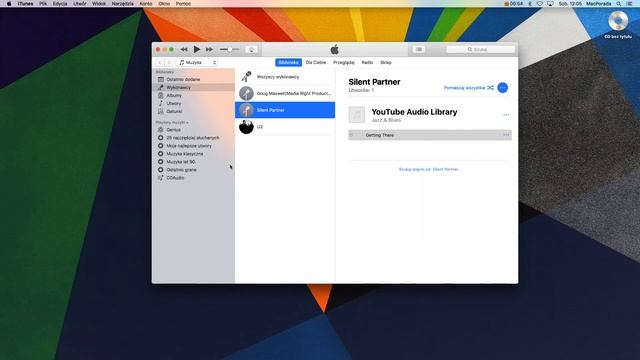Switch to the Biblioteka tab
Image resolution: width=640 pixels, height=360 pixels.
pos(289,62)
